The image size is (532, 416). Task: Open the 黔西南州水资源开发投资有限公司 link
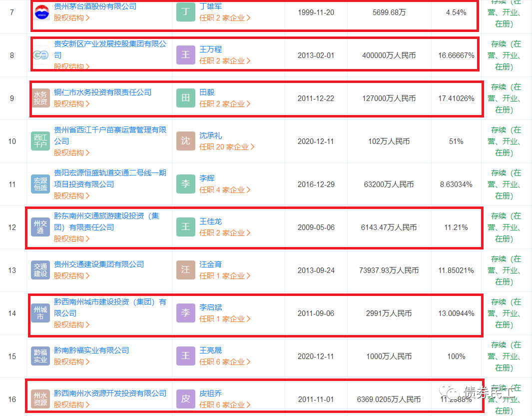pos(110,393)
